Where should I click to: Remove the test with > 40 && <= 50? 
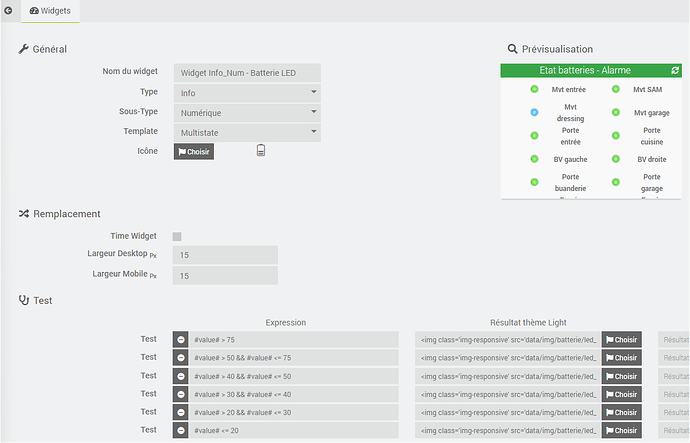pyautogui.click(x=180, y=376)
